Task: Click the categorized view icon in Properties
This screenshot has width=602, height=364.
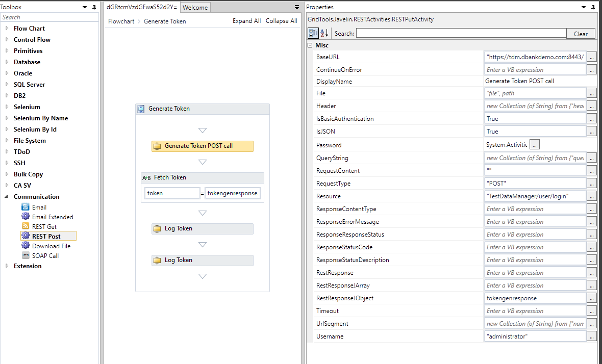Action: tap(313, 33)
